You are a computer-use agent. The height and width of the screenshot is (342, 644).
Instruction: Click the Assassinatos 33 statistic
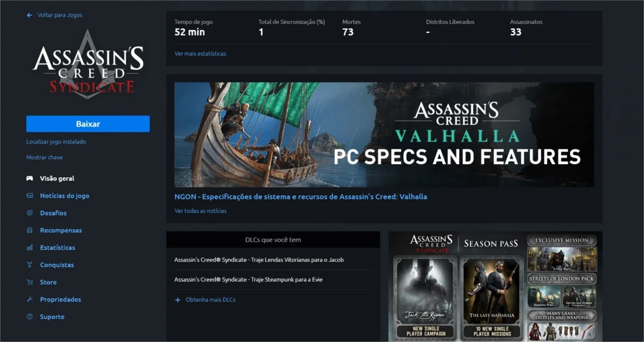tap(526, 28)
